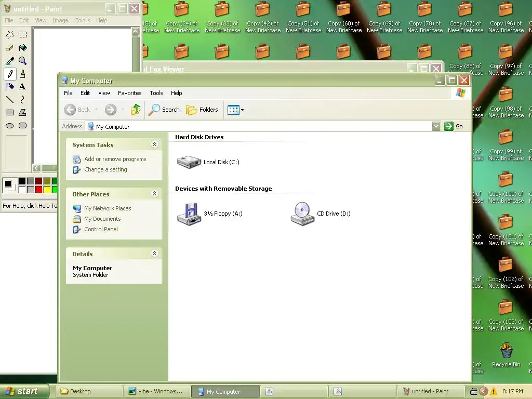Open the Edit menu in My Computer

pos(85,93)
